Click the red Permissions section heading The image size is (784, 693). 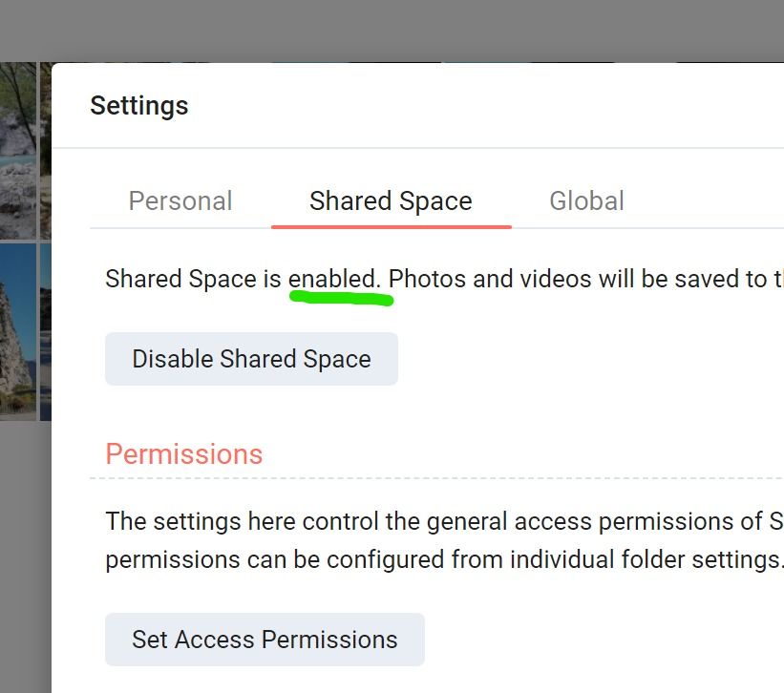tap(184, 453)
